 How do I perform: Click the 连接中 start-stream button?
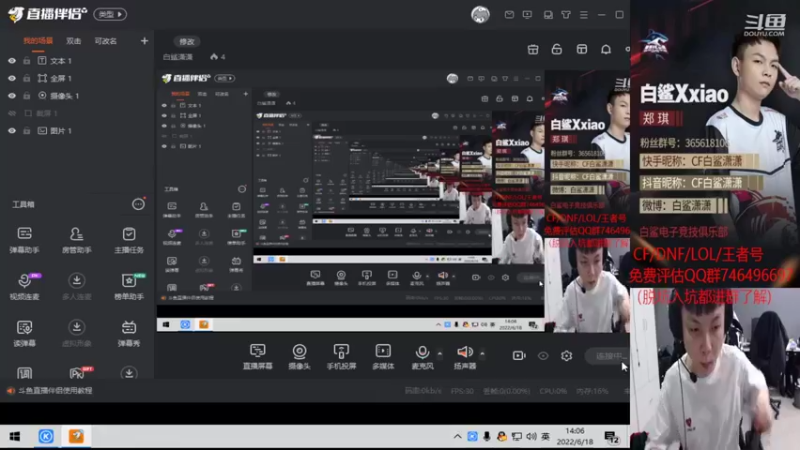coord(608,356)
